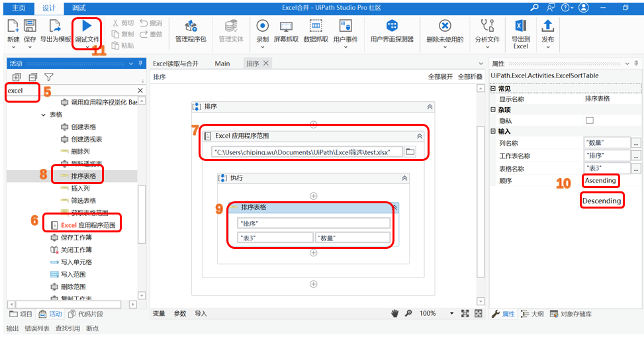Collapse the 输入 property section
Image resolution: width=644 pixels, height=339 pixels.
click(493, 132)
